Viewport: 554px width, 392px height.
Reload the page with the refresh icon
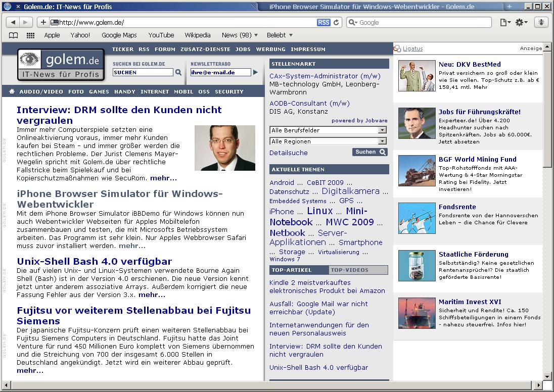336,22
